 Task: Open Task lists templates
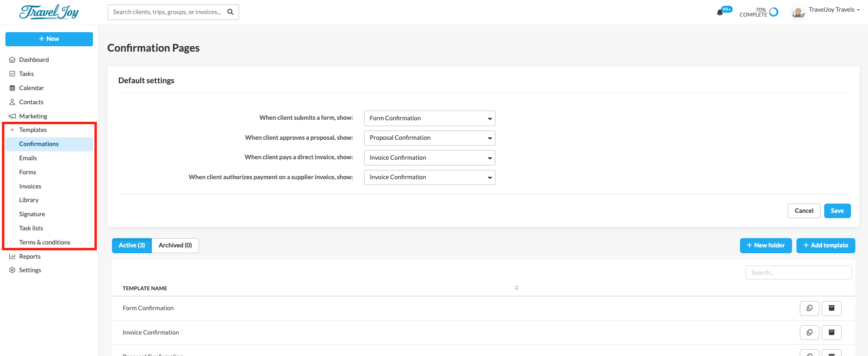point(31,228)
